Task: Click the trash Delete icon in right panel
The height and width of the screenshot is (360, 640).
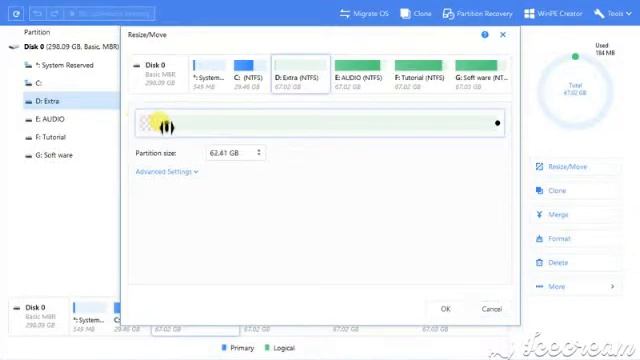Action: 539,263
